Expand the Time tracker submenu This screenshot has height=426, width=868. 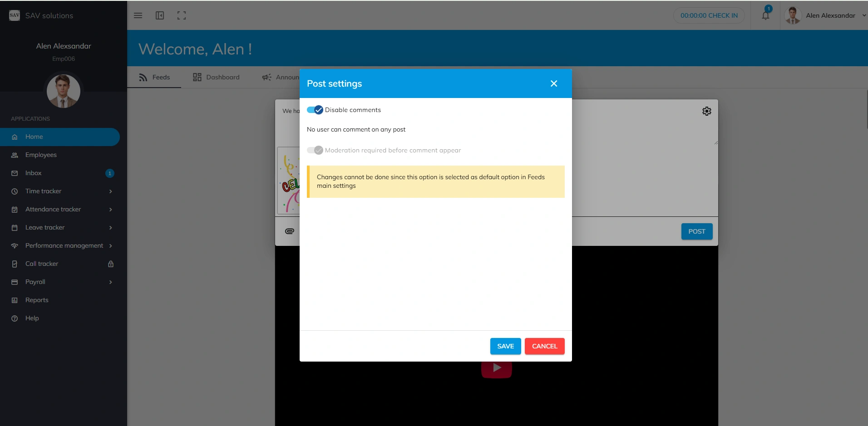coord(110,191)
